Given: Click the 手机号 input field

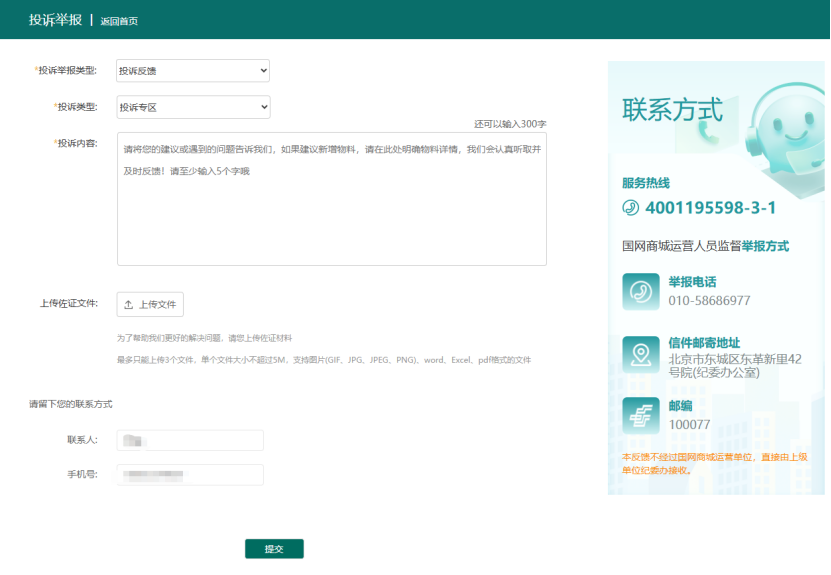Looking at the screenshot, I should 190,475.
